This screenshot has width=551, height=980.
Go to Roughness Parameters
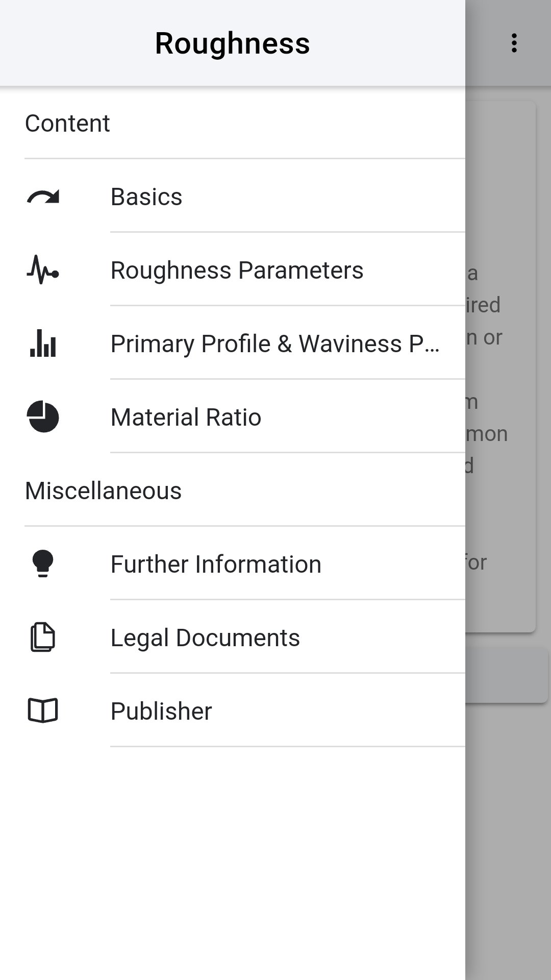[x=237, y=271]
